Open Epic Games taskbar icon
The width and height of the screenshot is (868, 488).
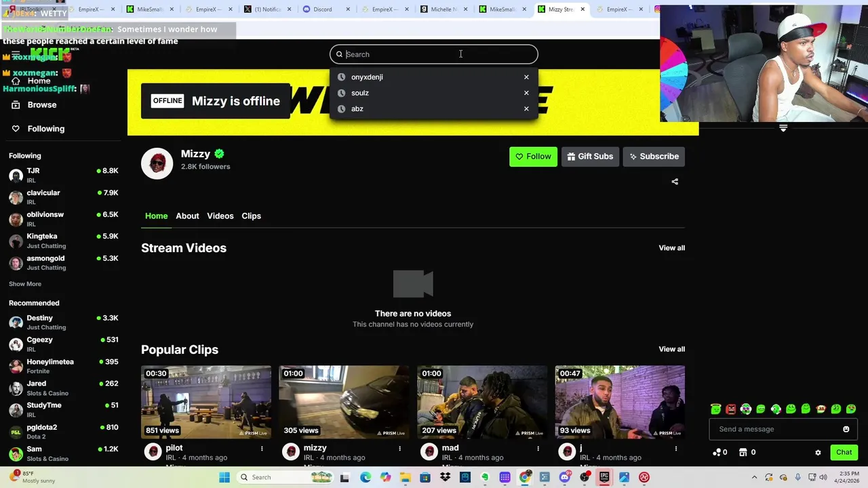(604, 477)
